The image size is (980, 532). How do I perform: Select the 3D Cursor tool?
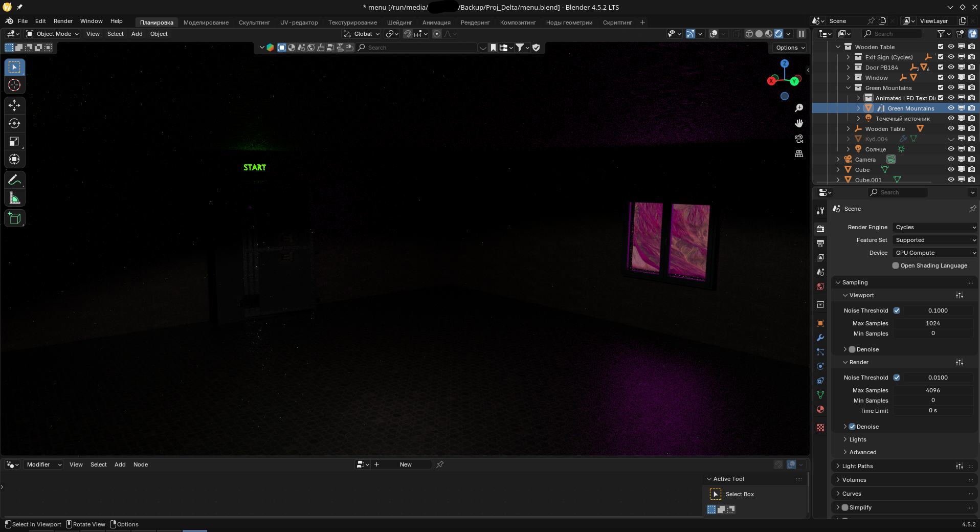pyautogui.click(x=14, y=85)
